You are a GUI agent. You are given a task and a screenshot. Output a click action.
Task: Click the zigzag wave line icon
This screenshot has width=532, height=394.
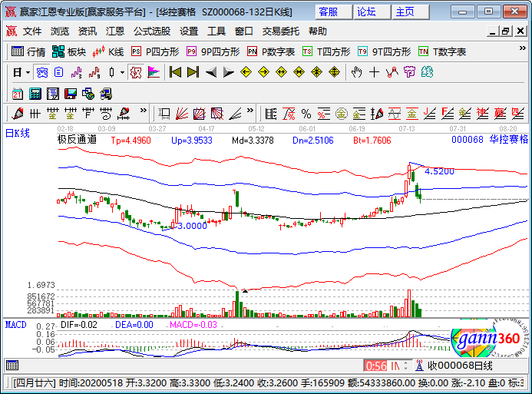[392, 72]
